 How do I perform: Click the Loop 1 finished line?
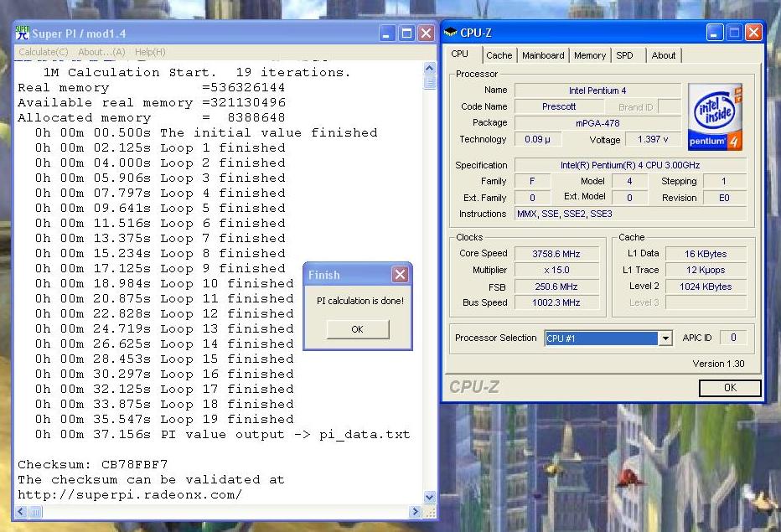pyautogui.click(x=160, y=148)
